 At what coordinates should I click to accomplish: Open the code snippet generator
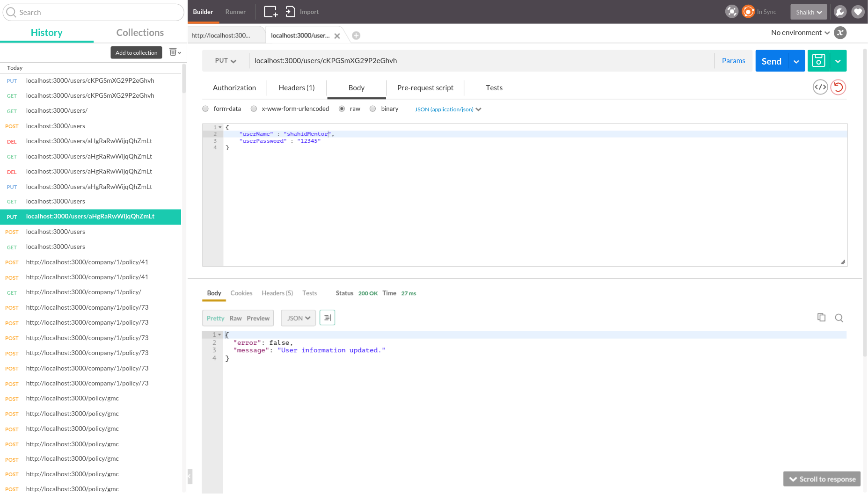(820, 87)
